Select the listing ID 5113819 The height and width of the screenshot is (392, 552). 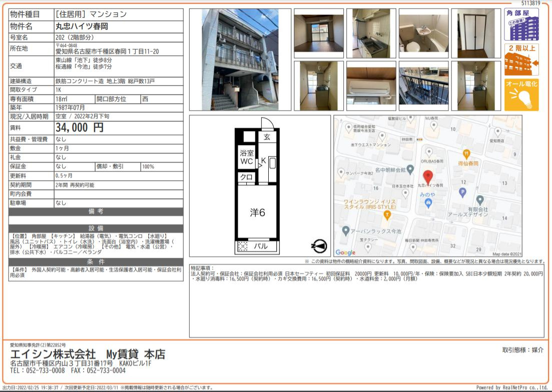530,3
